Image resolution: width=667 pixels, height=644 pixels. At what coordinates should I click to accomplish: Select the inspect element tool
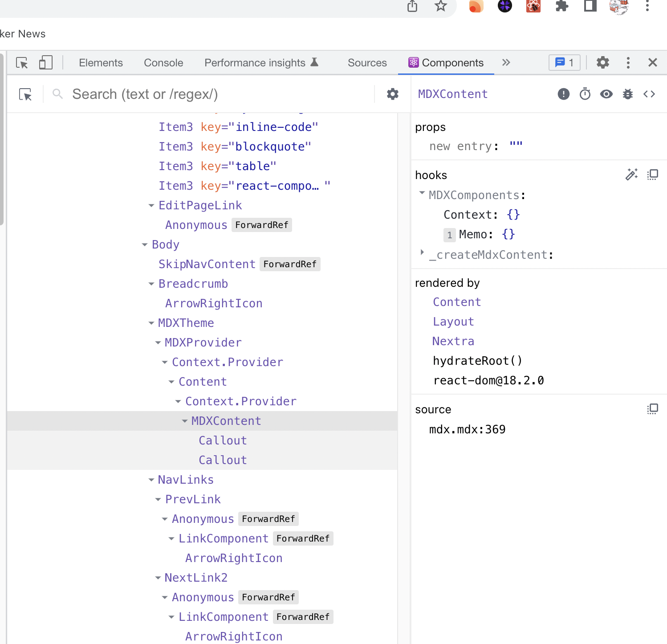click(x=21, y=63)
